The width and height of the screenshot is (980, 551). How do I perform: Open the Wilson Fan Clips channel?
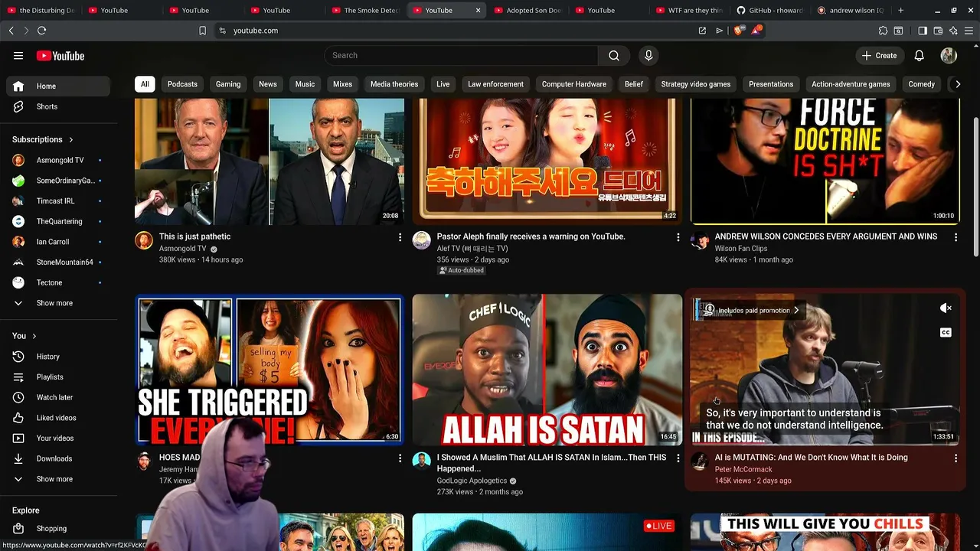click(741, 249)
